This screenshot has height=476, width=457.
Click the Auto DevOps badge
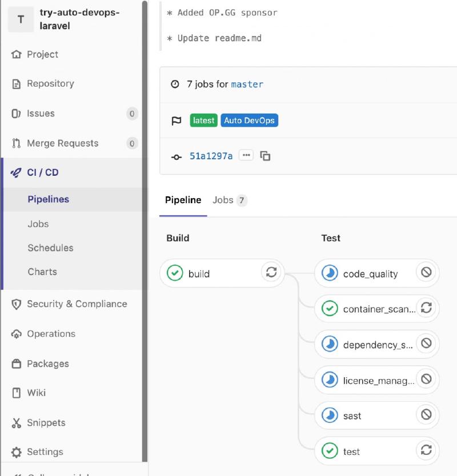click(249, 120)
